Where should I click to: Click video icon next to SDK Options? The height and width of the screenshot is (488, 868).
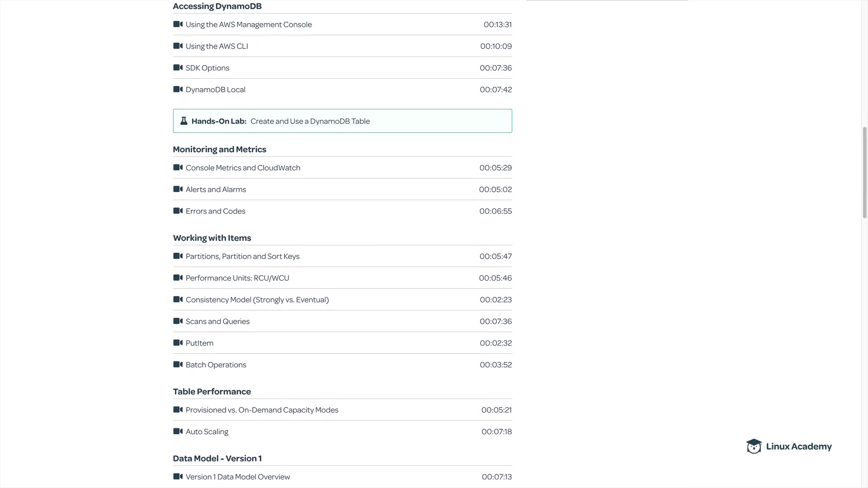[178, 68]
